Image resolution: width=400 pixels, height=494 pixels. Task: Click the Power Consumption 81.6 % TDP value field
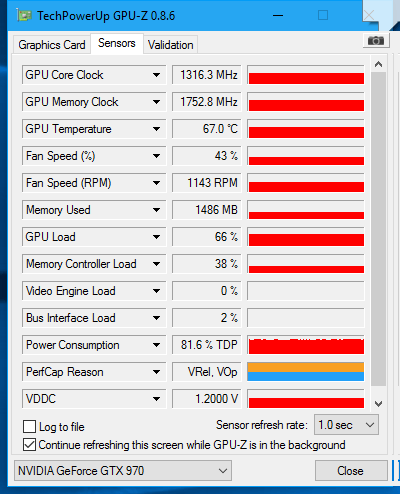pyautogui.click(x=206, y=345)
